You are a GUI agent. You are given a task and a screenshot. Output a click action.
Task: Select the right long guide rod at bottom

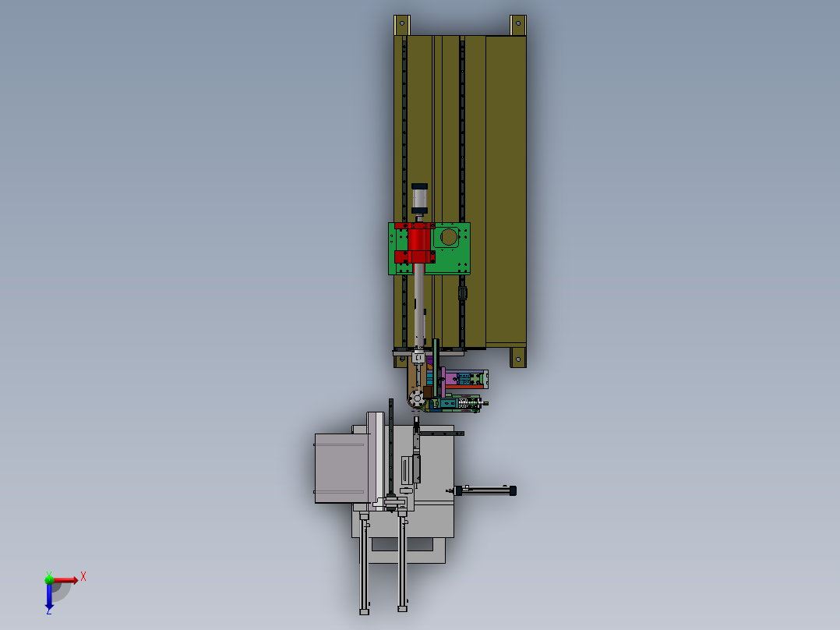pyautogui.click(x=402, y=561)
